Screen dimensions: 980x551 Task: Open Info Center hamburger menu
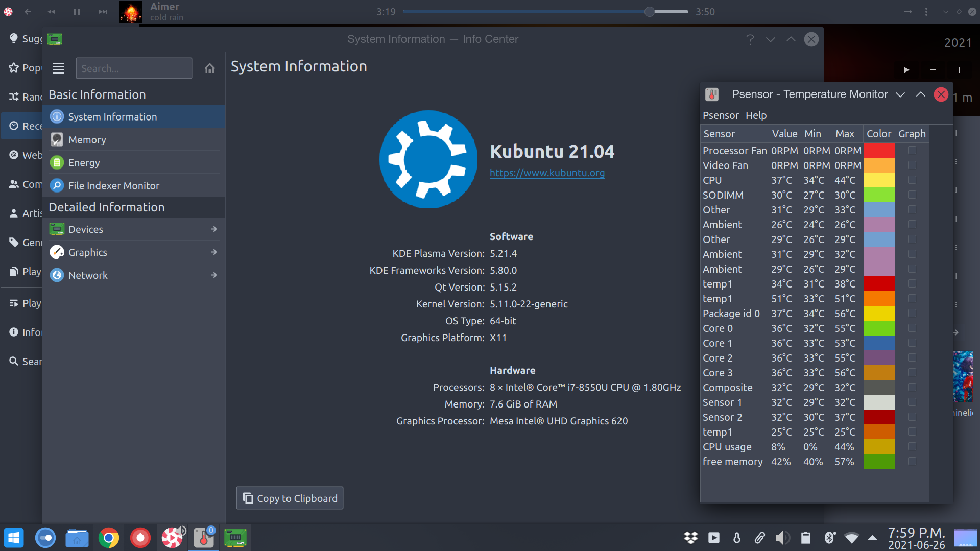click(x=59, y=68)
